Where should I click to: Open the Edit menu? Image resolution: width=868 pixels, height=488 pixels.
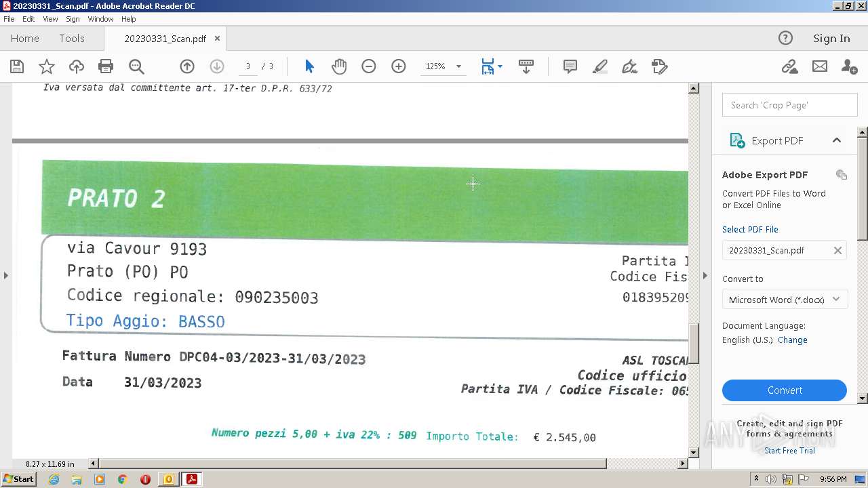click(x=28, y=19)
